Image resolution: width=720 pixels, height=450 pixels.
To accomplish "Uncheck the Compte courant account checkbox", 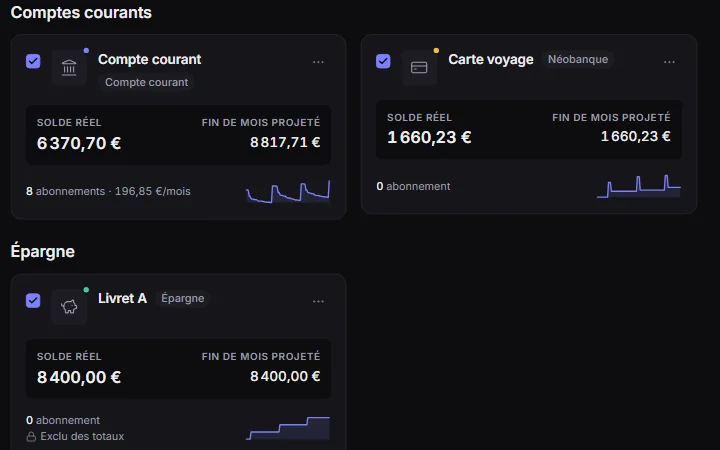I will click(x=33, y=61).
